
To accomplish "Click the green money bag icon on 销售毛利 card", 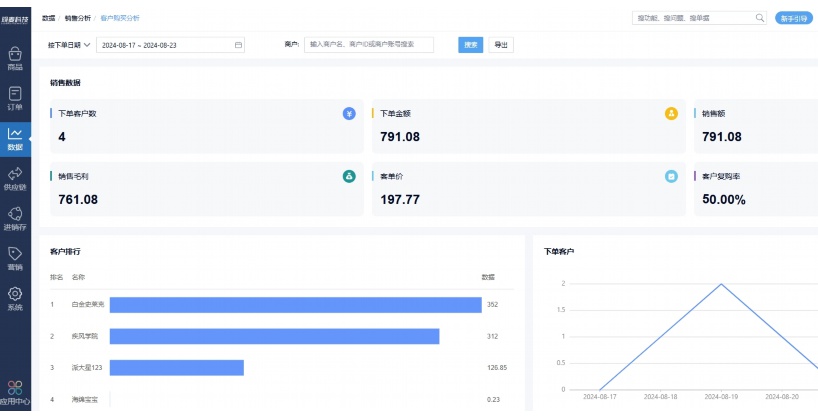I will (x=348, y=176).
